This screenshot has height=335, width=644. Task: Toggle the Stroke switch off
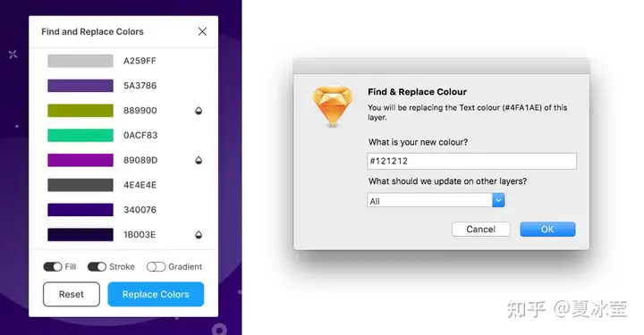97,267
